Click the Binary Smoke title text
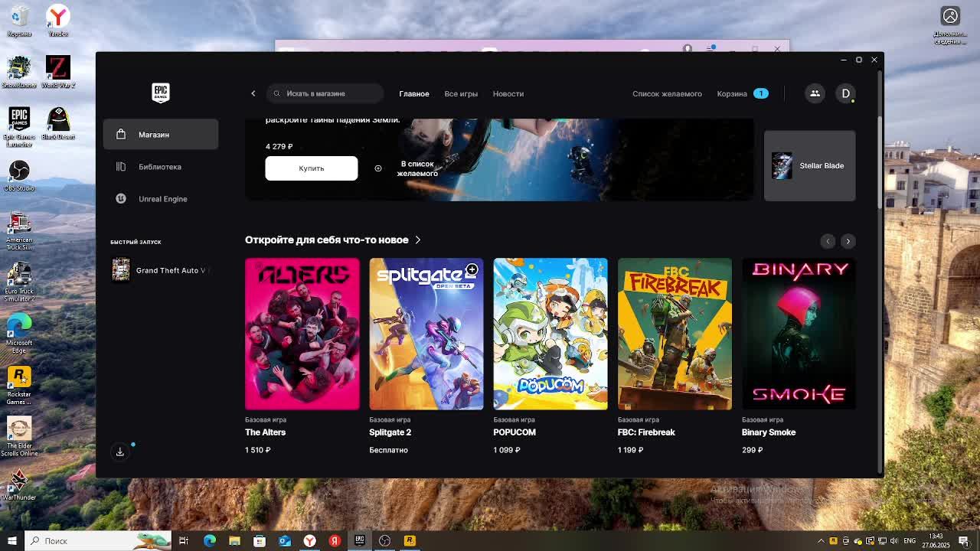Screen dimensions: 980x551 pos(769,432)
